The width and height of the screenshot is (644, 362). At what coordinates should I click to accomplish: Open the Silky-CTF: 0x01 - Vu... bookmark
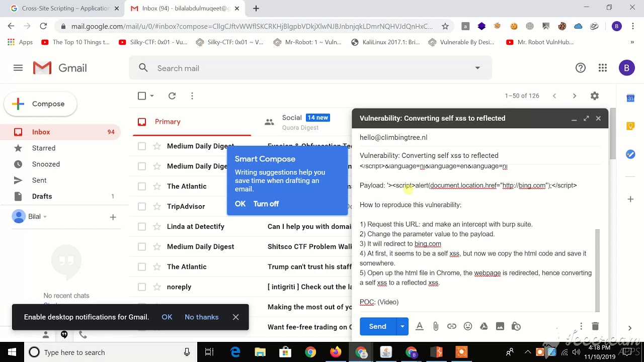(x=153, y=42)
